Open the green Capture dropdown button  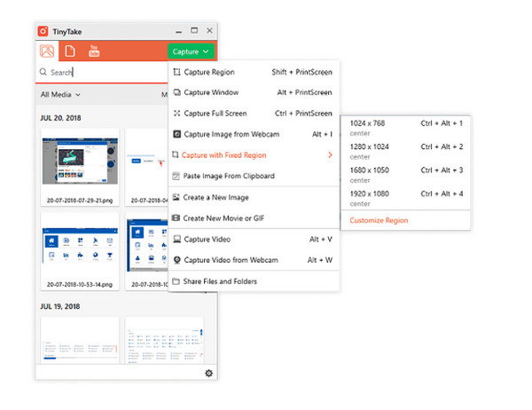tap(191, 51)
